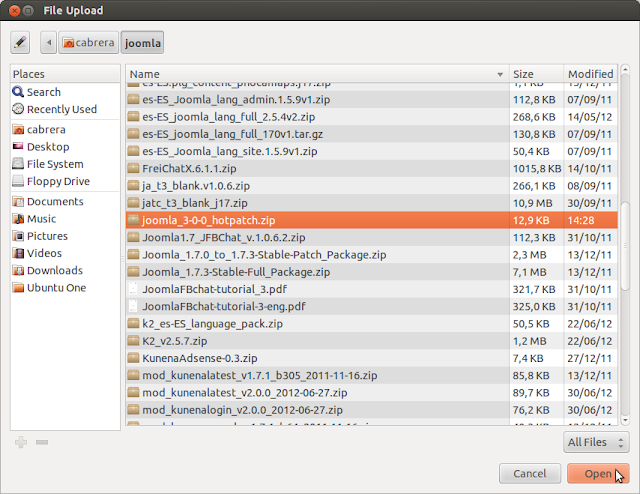Select K2_v2.5.7.zip file

371,341
